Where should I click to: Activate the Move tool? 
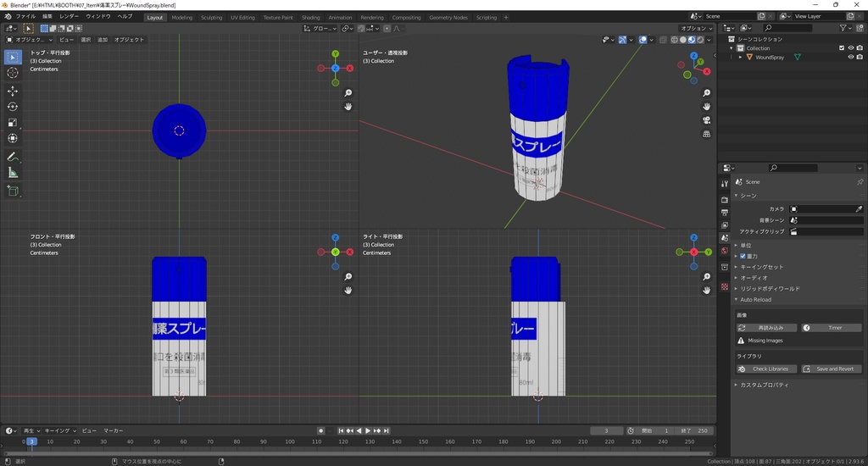pos(13,91)
